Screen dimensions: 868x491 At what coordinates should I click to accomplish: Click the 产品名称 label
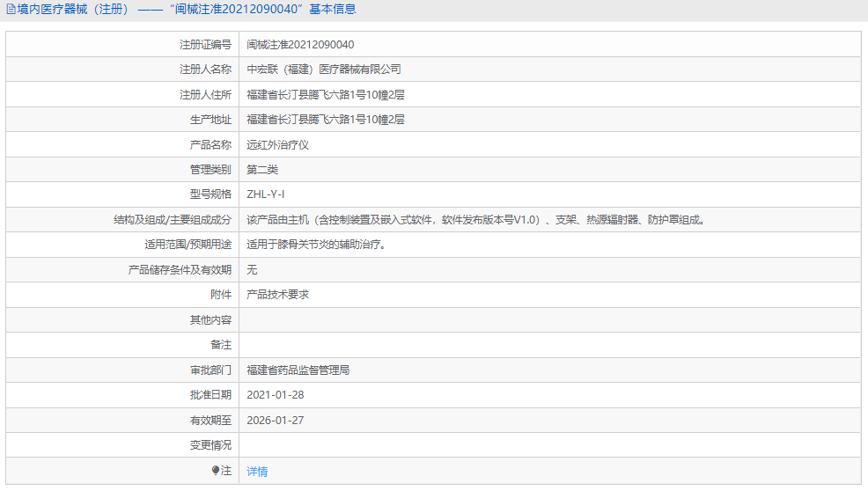pyautogui.click(x=210, y=145)
